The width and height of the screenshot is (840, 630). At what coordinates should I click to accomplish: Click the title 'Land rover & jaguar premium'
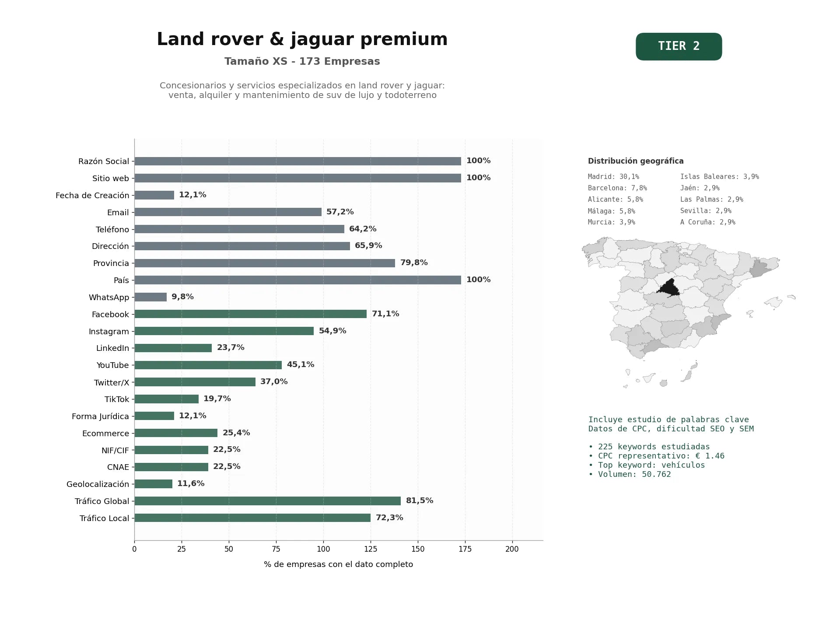click(302, 39)
